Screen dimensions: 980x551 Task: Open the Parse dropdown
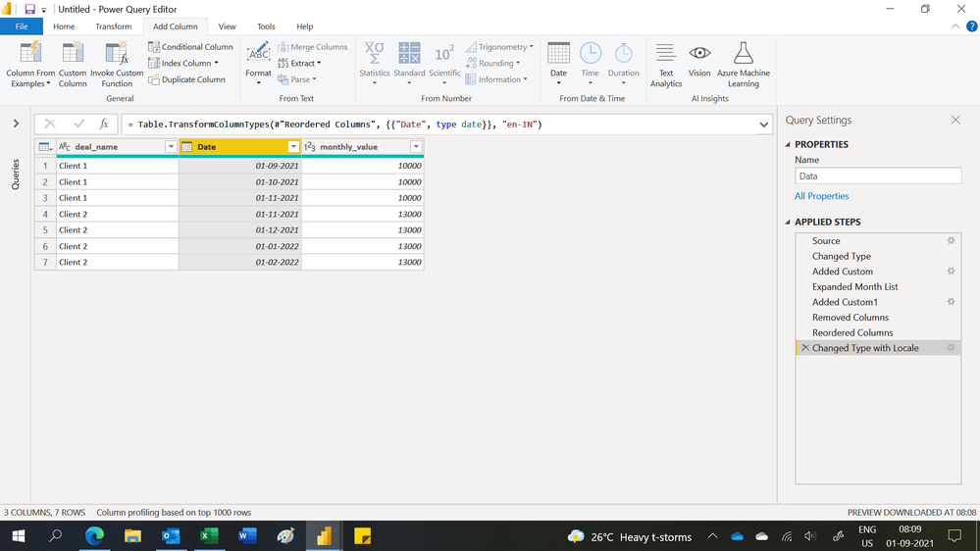297,79
